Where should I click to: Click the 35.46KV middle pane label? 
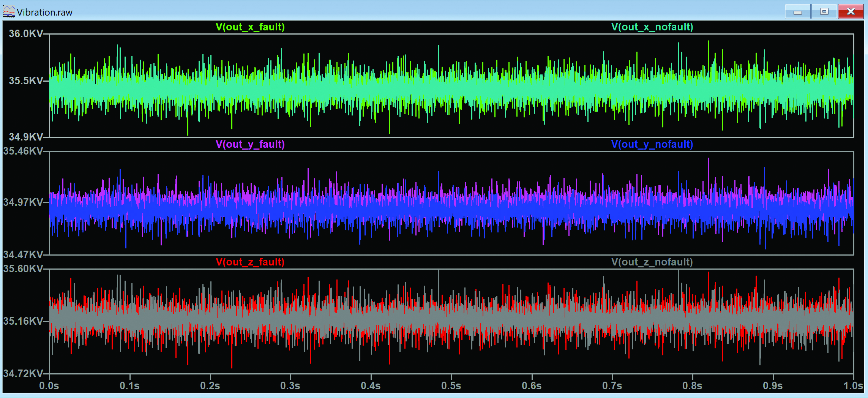tap(23, 151)
